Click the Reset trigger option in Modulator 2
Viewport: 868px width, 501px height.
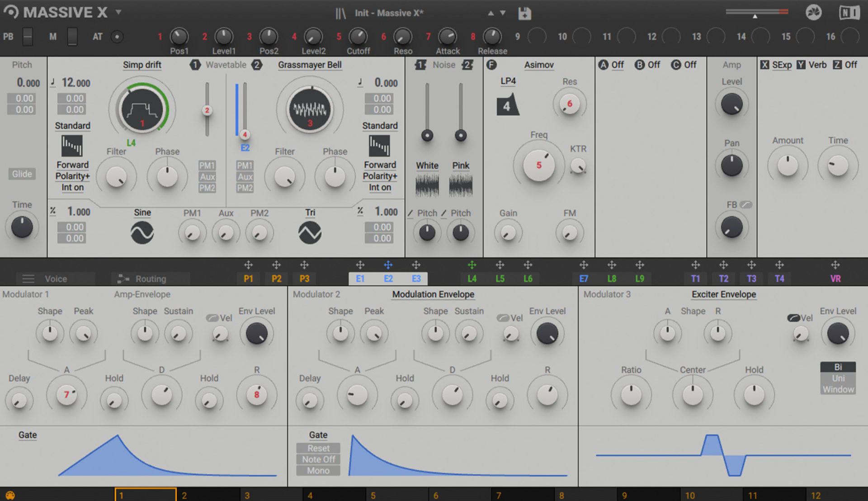click(318, 448)
